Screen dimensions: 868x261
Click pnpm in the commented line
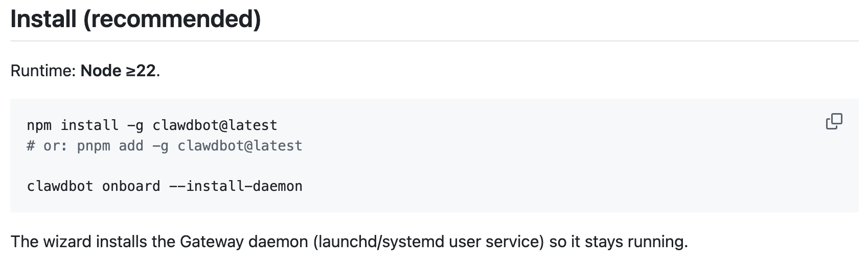(x=94, y=146)
